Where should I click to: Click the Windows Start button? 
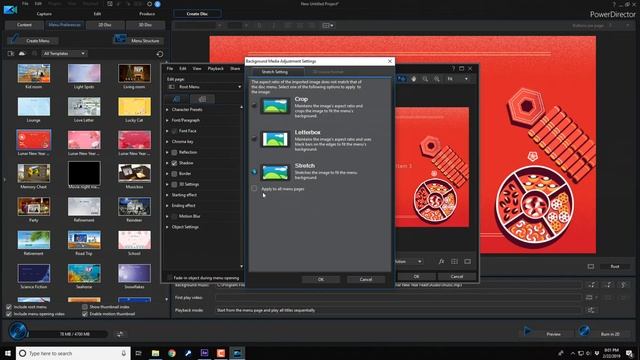8,353
